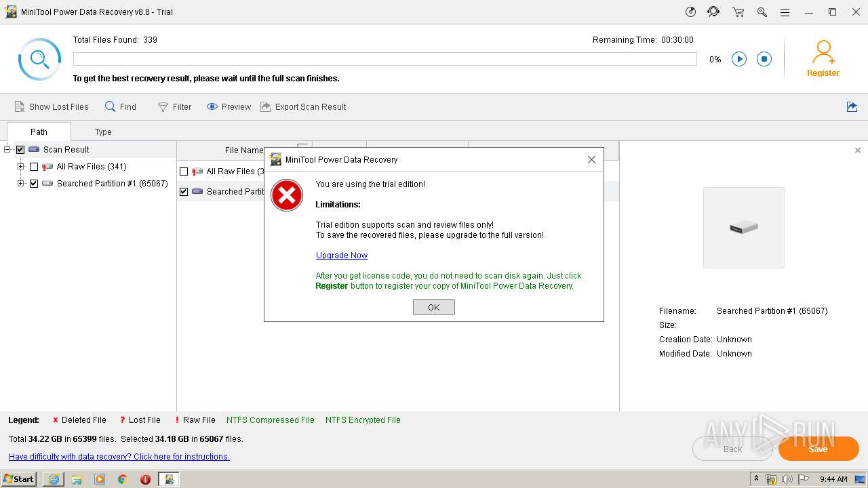Click the File Name column header
Viewport: 868px width, 488px height.
point(244,150)
